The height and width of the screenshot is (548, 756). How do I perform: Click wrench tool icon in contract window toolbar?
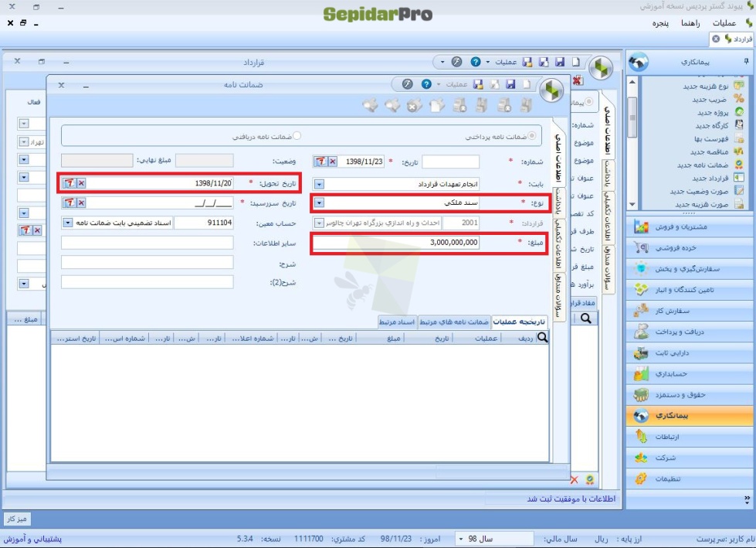click(456, 62)
